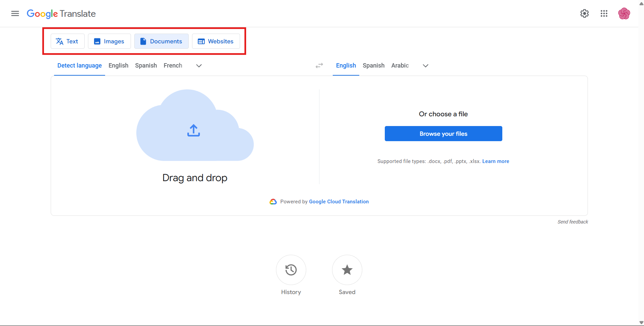Expand more target languages chevron
The height and width of the screenshot is (326, 644).
tap(425, 66)
